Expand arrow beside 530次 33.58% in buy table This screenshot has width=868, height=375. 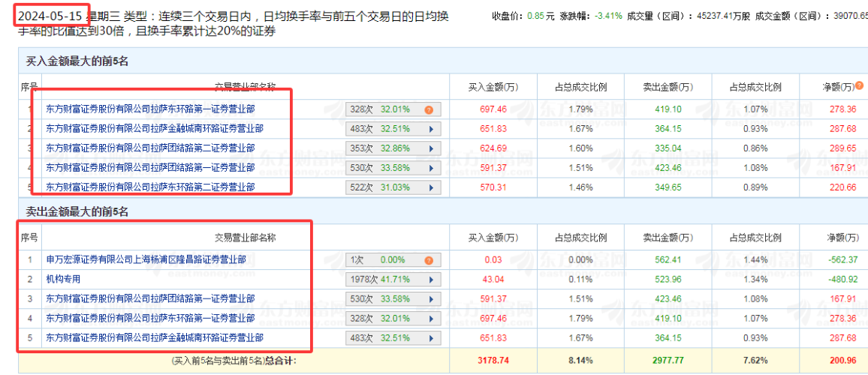click(430, 167)
